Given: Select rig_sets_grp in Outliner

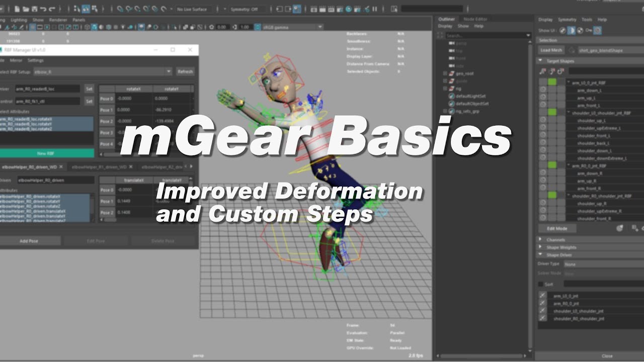Looking at the screenshot, I should (467, 111).
